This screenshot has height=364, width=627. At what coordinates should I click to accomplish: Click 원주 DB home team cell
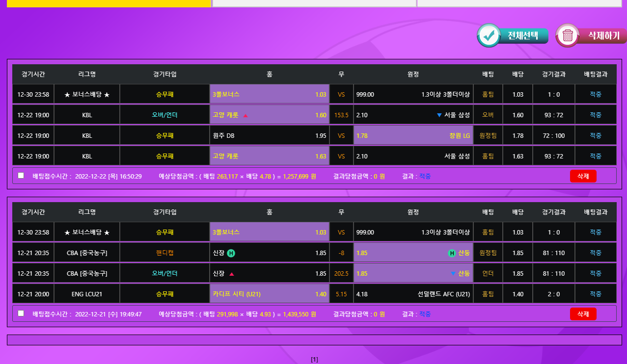[269, 136]
